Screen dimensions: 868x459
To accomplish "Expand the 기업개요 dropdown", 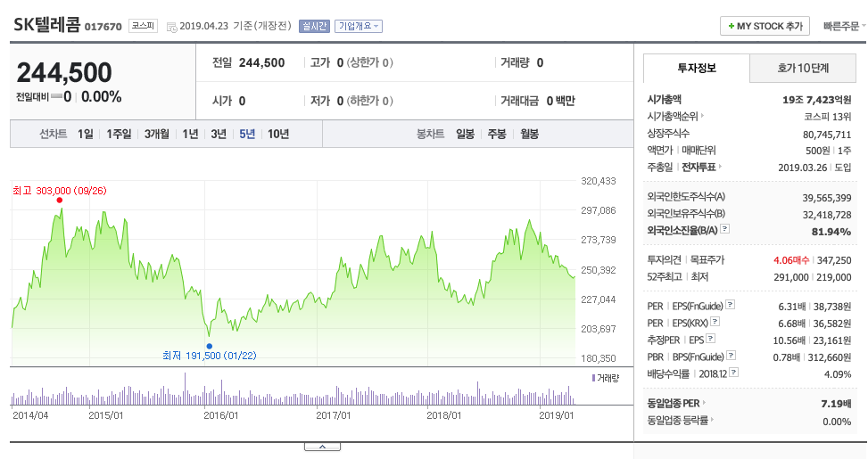I will click(358, 26).
